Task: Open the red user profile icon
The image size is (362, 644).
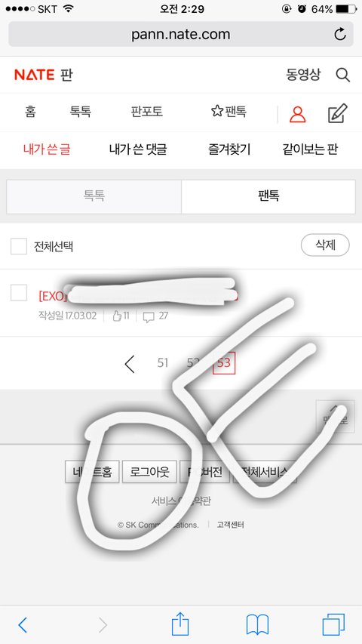Action: [x=298, y=114]
